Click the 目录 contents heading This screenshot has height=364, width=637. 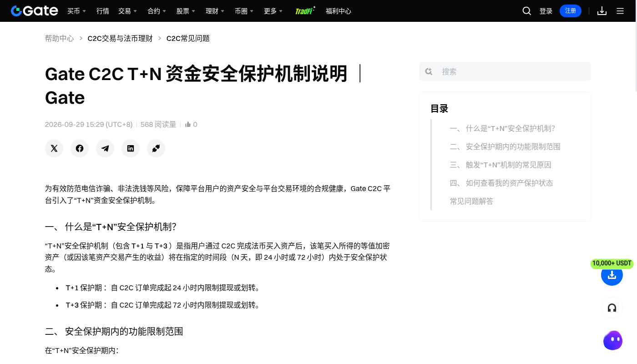click(440, 109)
